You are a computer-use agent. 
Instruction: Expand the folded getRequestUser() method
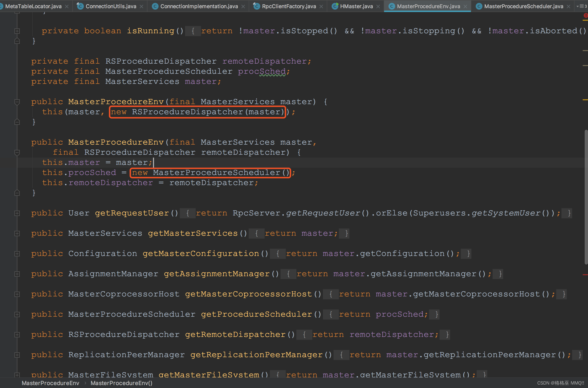point(17,213)
